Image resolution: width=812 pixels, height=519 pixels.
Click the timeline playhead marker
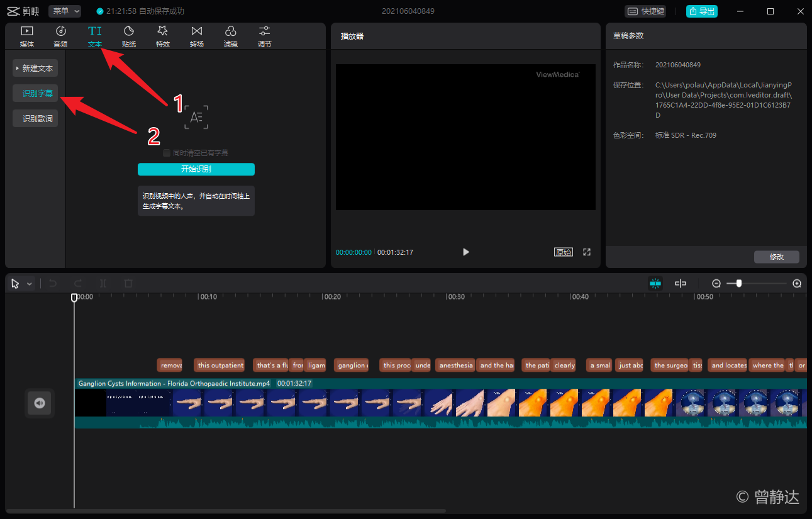[74, 297]
